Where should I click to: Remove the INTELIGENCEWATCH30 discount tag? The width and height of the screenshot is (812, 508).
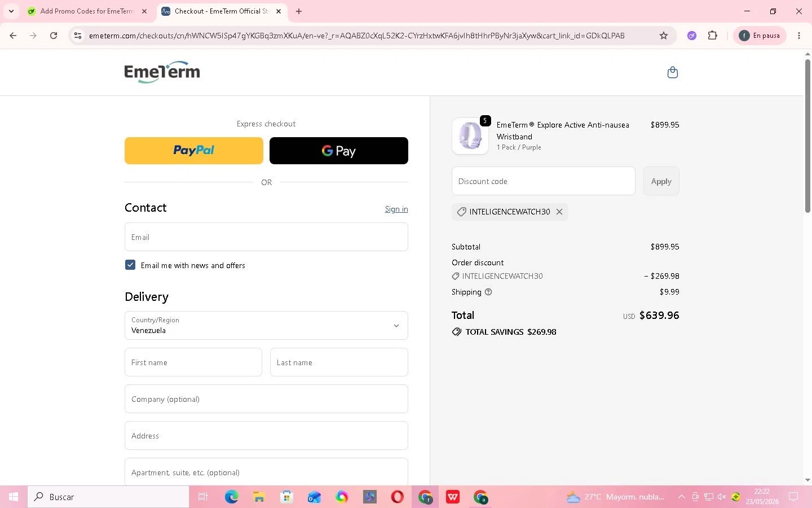559,212
